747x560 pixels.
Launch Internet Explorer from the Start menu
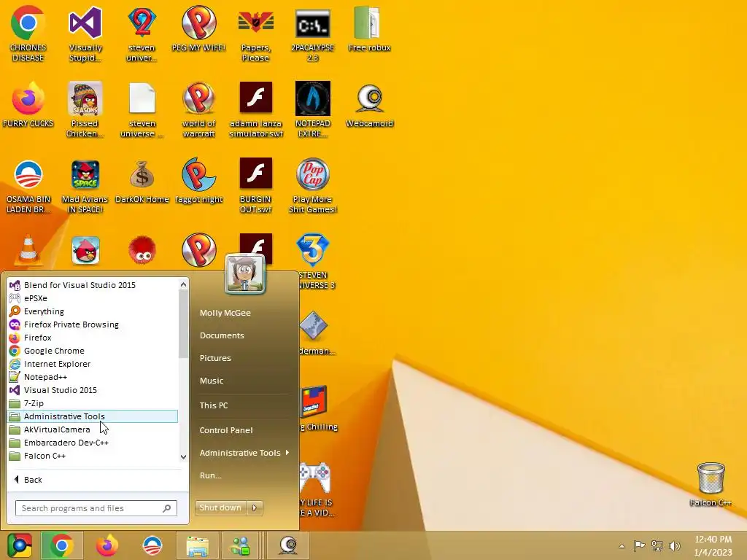pyautogui.click(x=93, y=364)
